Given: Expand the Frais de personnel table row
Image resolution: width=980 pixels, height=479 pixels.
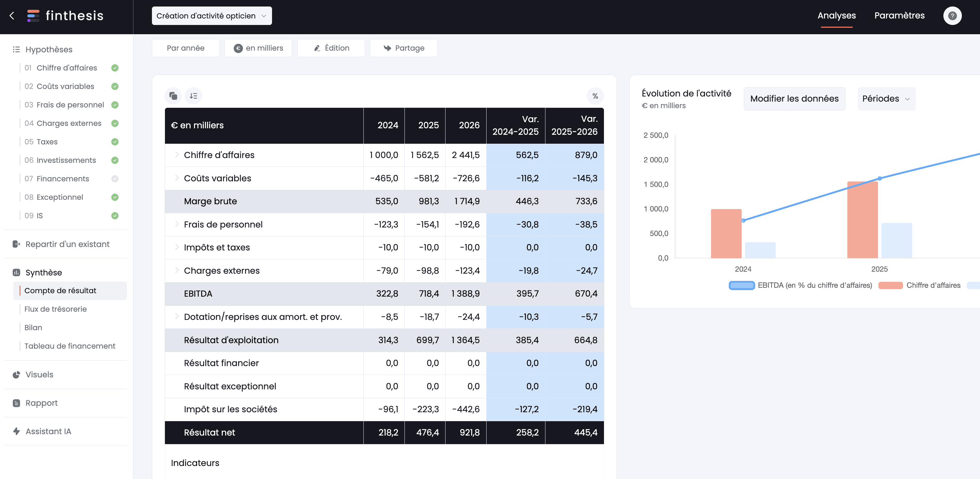Looking at the screenshot, I should [x=177, y=224].
